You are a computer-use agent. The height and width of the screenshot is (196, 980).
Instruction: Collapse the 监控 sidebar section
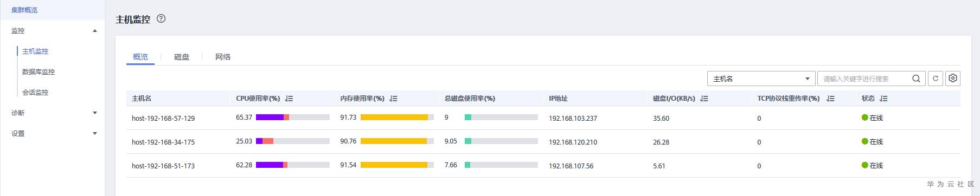95,31
